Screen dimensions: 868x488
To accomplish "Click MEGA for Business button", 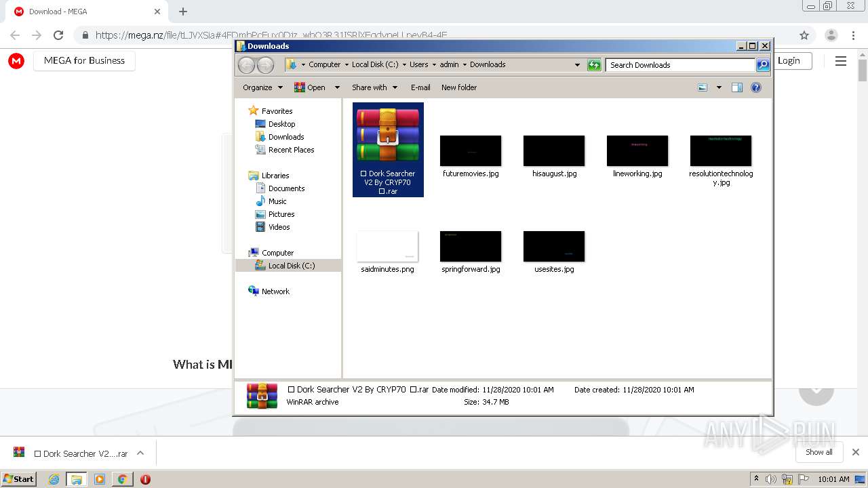I will click(x=84, y=60).
